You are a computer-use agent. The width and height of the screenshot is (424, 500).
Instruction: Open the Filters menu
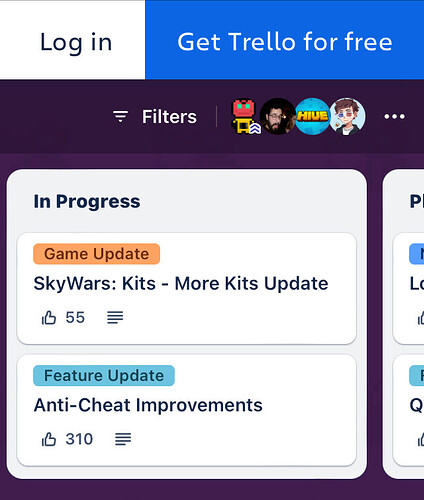(155, 116)
